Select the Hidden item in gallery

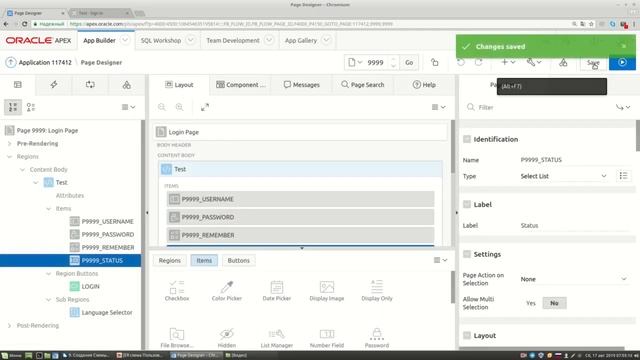click(x=227, y=338)
